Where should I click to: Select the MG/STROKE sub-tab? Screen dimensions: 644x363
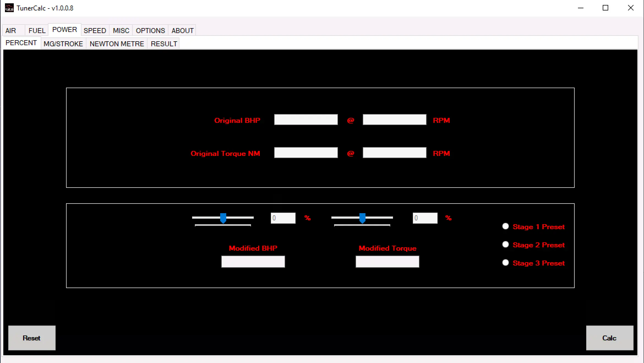[63, 44]
